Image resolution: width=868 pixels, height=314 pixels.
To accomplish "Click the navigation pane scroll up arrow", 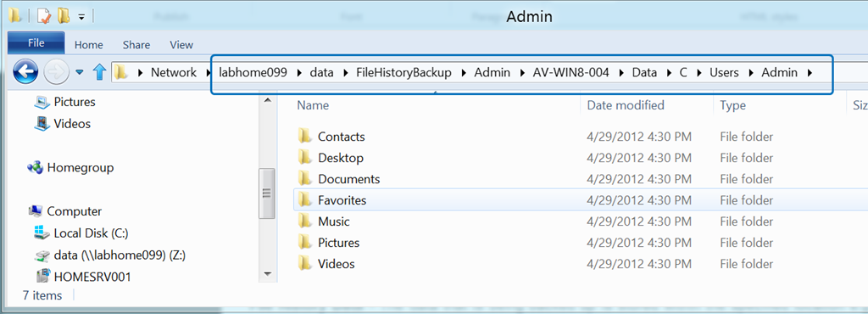I will 267,100.
